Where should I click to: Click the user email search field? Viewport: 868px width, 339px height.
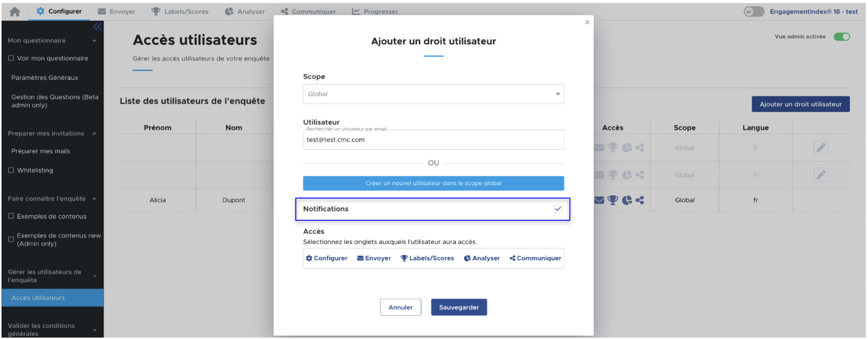[x=433, y=140]
